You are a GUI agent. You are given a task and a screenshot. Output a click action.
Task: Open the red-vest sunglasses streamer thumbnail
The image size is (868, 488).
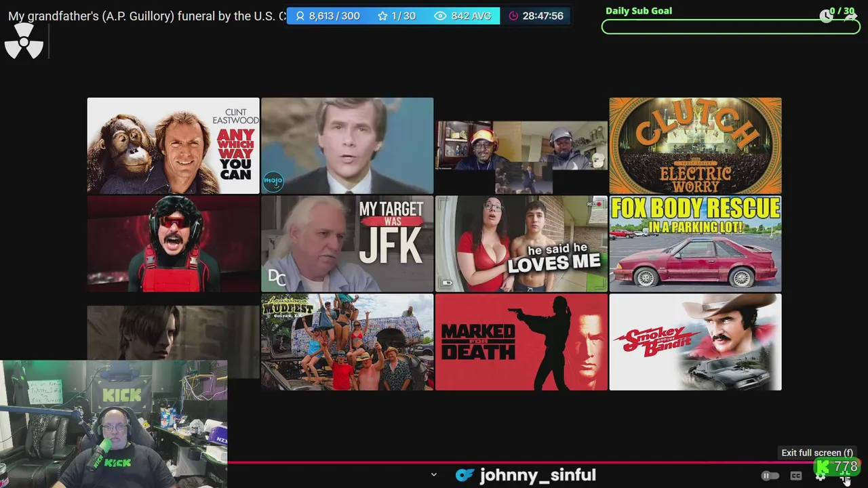click(x=173, y=243)
